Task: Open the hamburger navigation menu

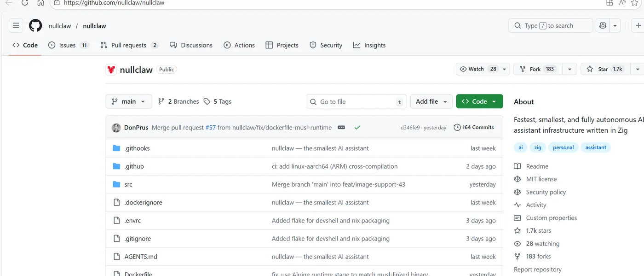Action: [16, 26]
